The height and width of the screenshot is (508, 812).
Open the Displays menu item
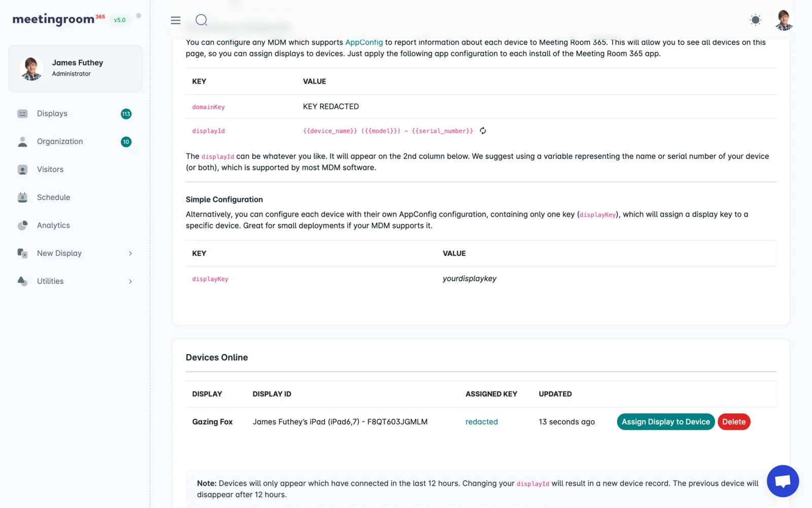tap(75, 114)
